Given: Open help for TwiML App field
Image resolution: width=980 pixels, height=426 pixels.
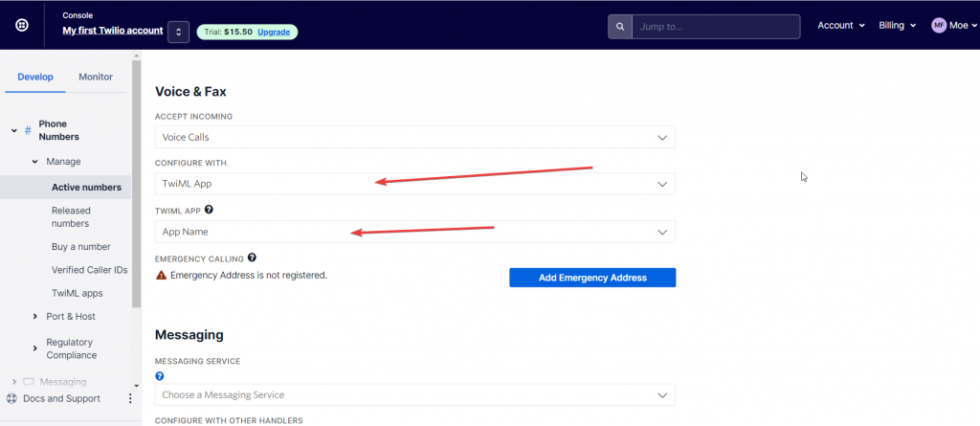Looking at the screenshot, I should 209,210.
